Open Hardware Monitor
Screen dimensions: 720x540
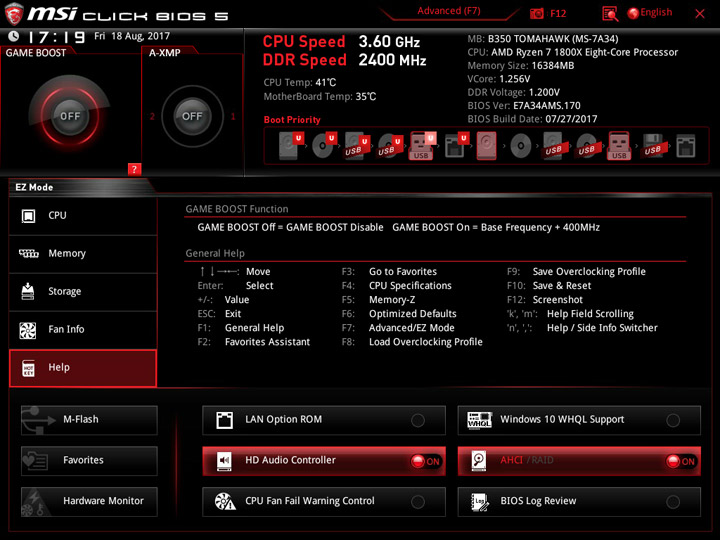click(x=89, y=501)
